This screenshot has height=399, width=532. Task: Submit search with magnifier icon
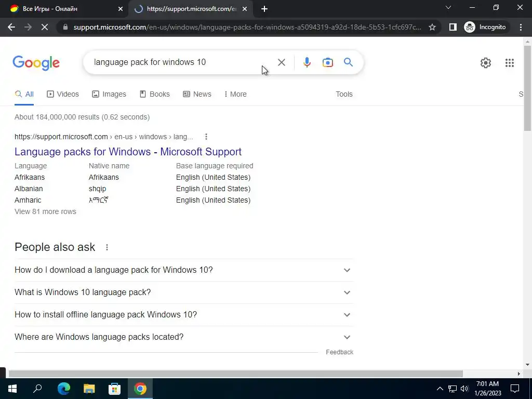point(348,62)
